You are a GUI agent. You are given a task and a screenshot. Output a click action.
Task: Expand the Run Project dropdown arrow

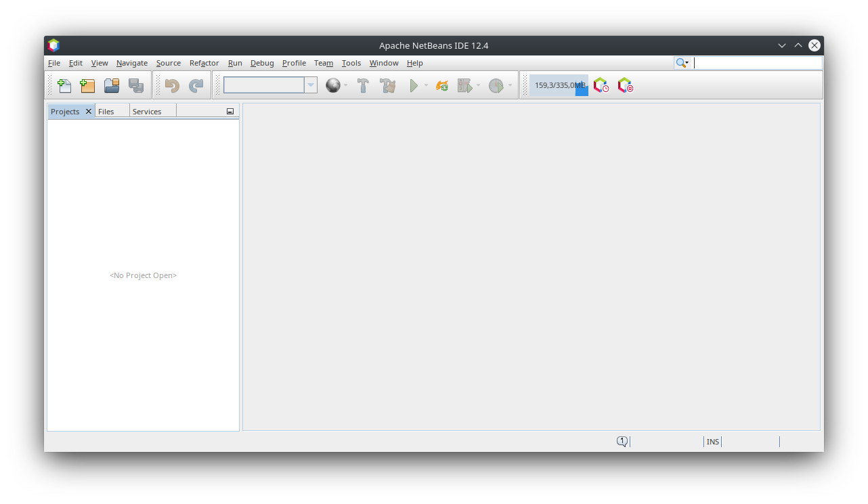point(426,86)
